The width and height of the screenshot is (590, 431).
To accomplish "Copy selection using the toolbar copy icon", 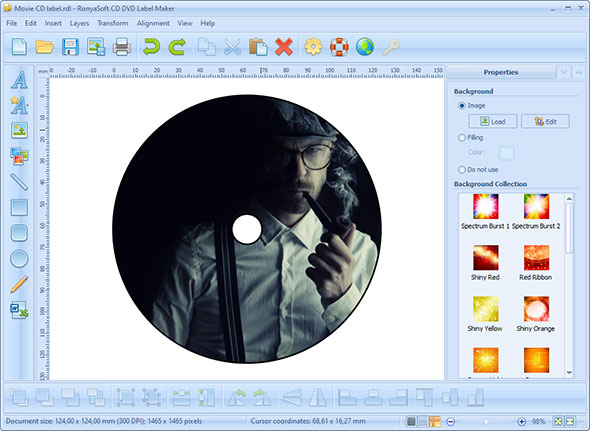I will [207, 47].
